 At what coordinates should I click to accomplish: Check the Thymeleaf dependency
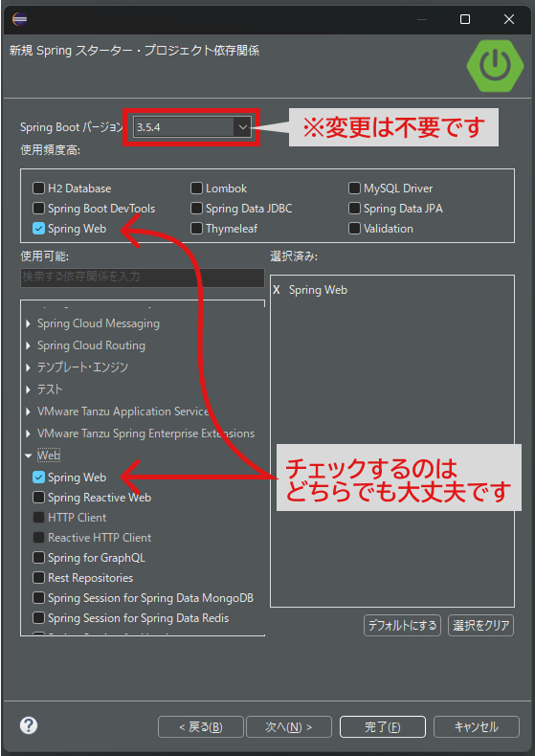point(196,229)
